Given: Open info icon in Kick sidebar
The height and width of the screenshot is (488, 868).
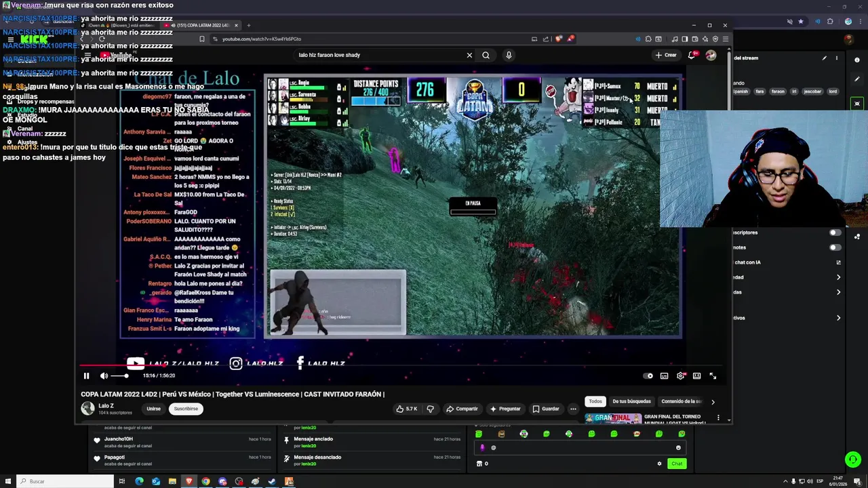Looking at the screenshot, I should [x=857, y=60].
